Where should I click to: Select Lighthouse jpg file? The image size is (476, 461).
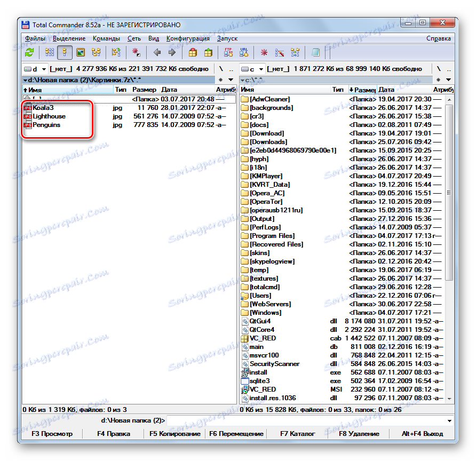tap(129, 116)
